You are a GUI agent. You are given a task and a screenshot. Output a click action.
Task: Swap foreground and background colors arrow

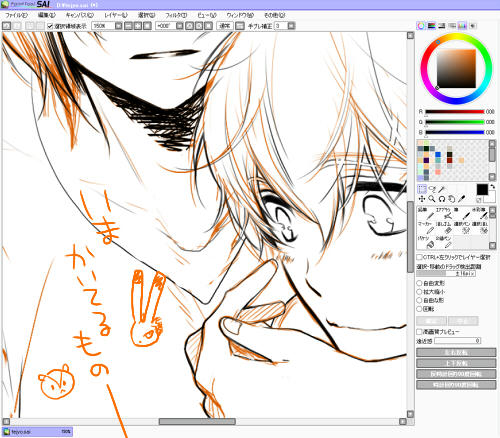(x=492, y=187)
